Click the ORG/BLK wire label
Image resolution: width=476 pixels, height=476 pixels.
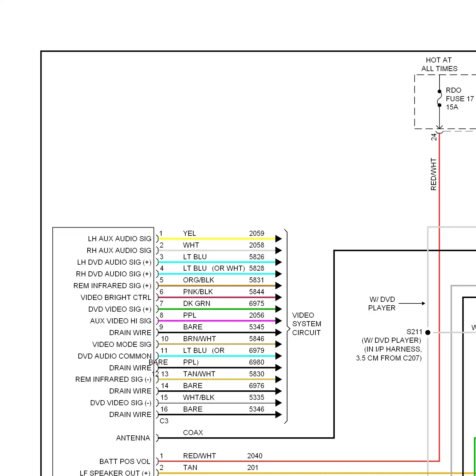coord(199,280)
